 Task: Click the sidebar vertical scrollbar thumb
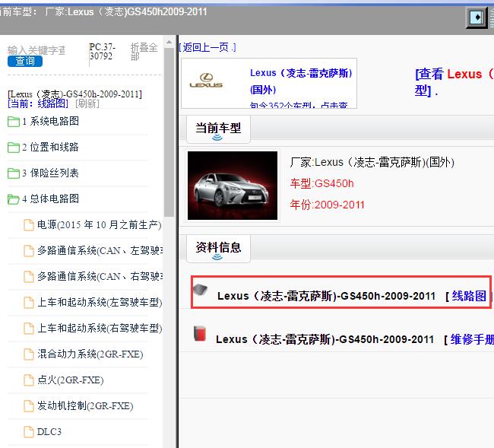click(x=169, y=132)
